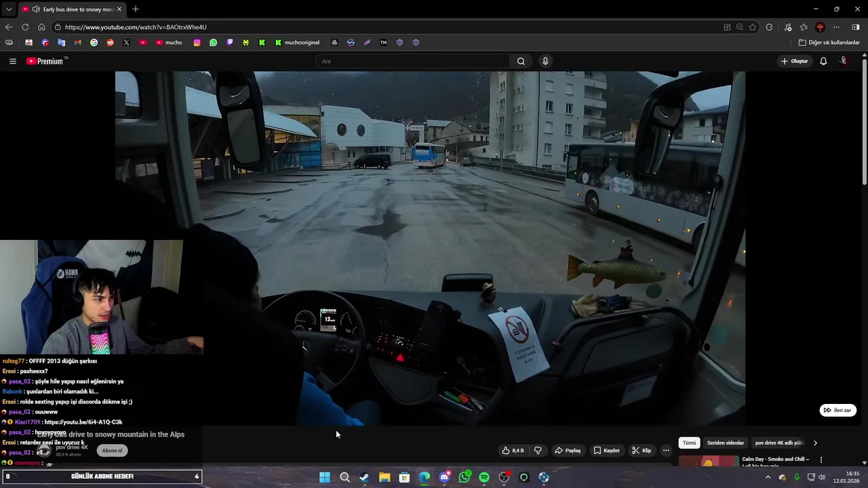Open browser settings and more menu
Image resolution: width=868 pixels, height=488 pixels.
click(x=836, y=27)
